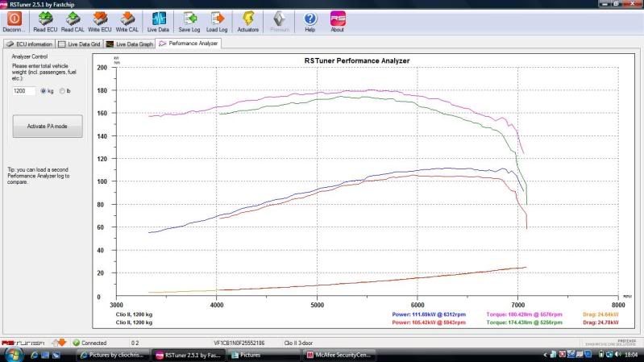Open the Live Data Graph tab
The height and width of the screenshot is (362, 644).
point(131,44)
